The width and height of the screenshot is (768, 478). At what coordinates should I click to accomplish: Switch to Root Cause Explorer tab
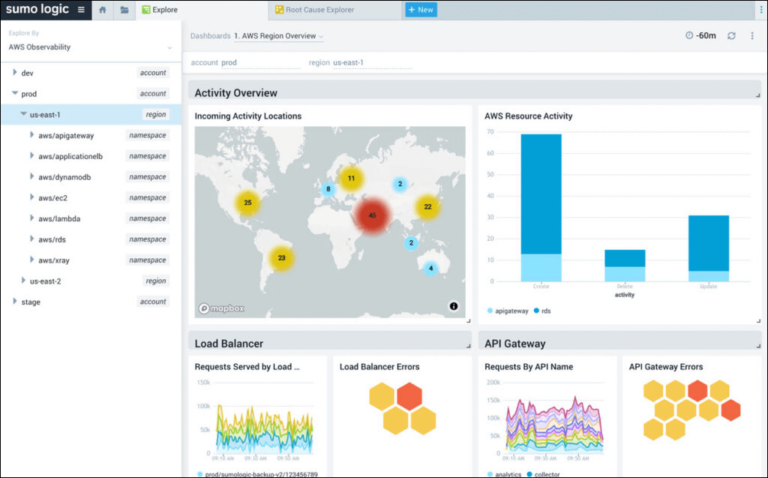314,10
